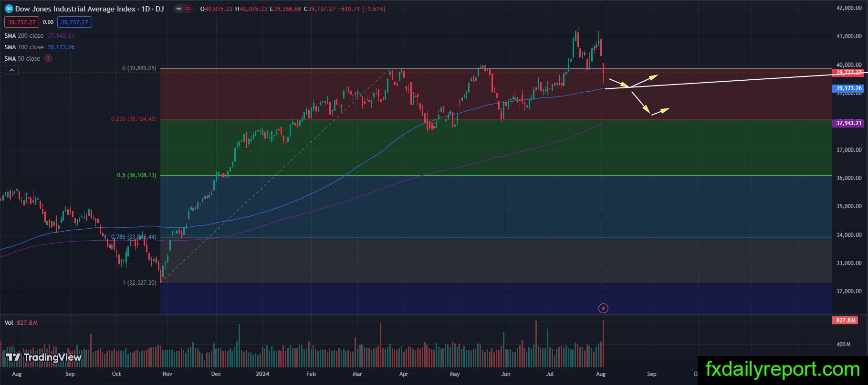
Task: Click the 40,000.00 price axis label
Action: tap(849, 64)
